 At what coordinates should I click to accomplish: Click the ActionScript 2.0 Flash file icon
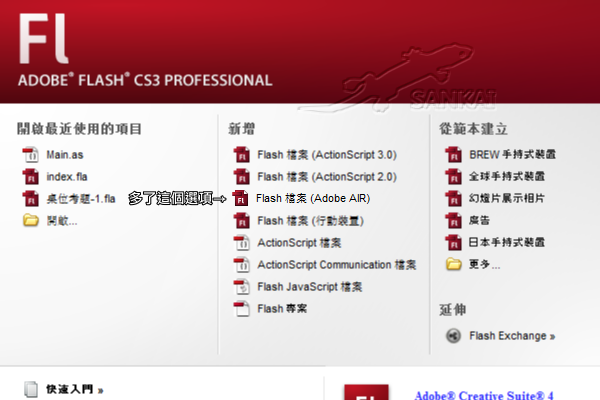(x=242, y=177)
